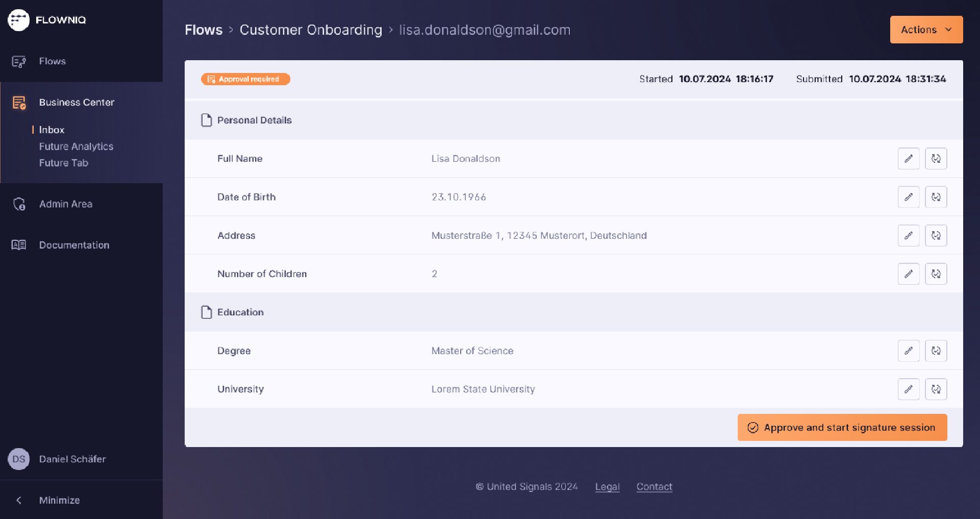Select Inbox under Business Center
This screenshot has width=980, height=519.
[52, 130]
